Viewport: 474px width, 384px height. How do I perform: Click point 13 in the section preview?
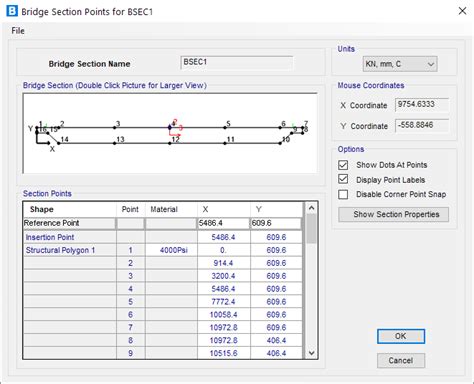click(x=114, y=143)
